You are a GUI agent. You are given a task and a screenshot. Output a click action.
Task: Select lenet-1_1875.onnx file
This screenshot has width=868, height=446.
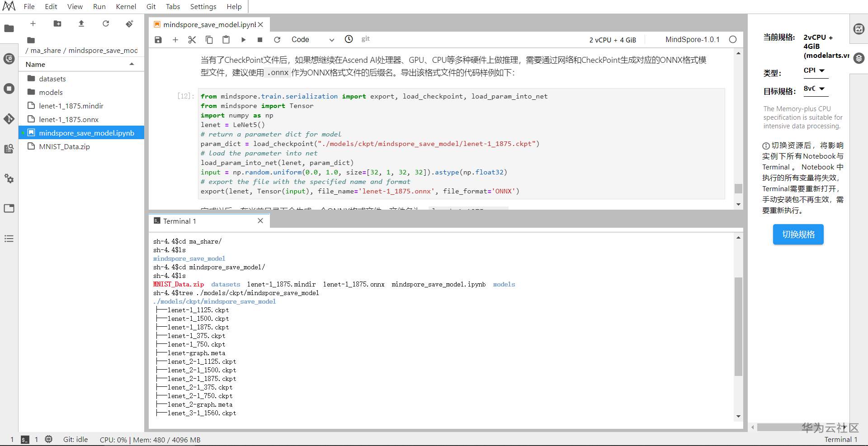[x=81, y=119]
